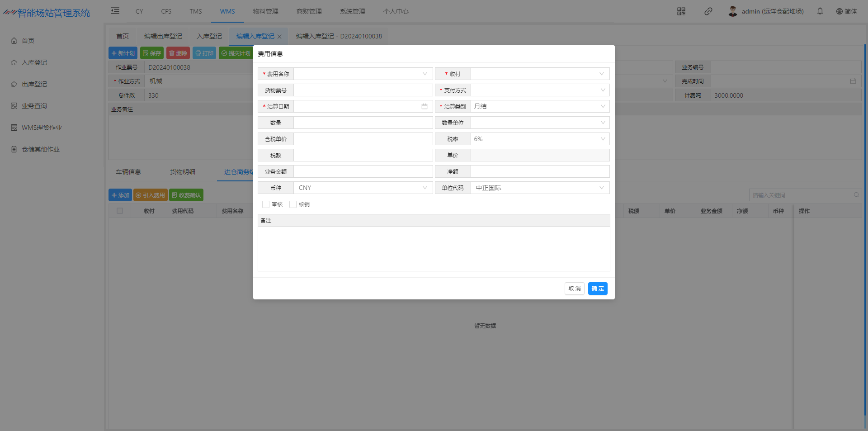Toggle the select-all checkbox in table header

tap(120, 211)
